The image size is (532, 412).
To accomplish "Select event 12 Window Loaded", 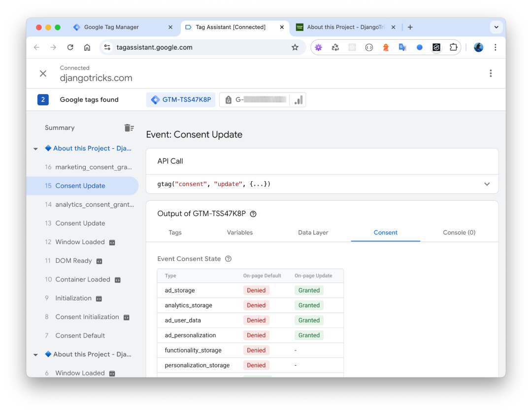I will pyautogui.click(x=82, y=242).
